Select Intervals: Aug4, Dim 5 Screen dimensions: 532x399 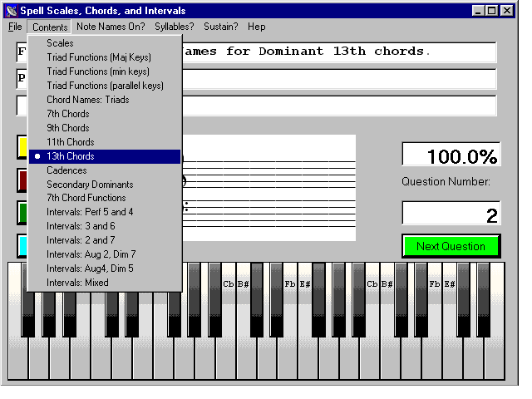pyautogui.click(x=105, y=268)
